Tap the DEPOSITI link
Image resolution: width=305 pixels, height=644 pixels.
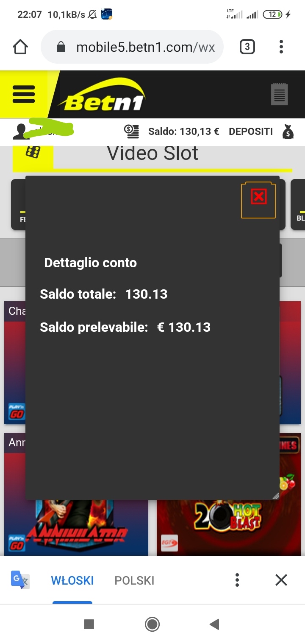(251, 132)
